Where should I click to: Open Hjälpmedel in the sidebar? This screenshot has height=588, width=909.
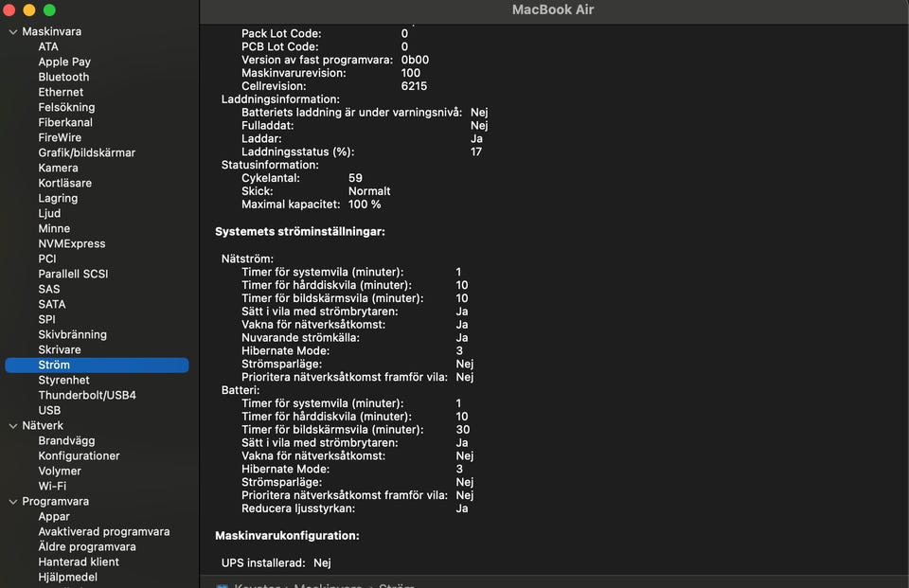tap(68, 577)
